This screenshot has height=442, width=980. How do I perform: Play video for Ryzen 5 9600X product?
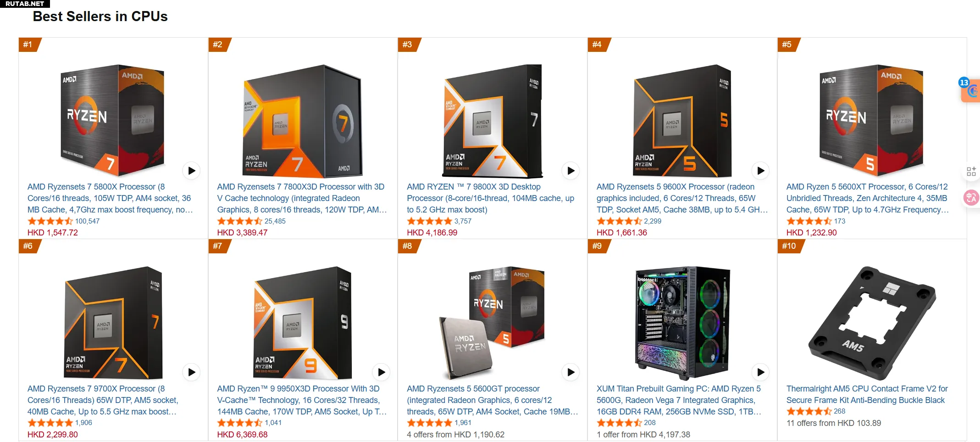760,171
